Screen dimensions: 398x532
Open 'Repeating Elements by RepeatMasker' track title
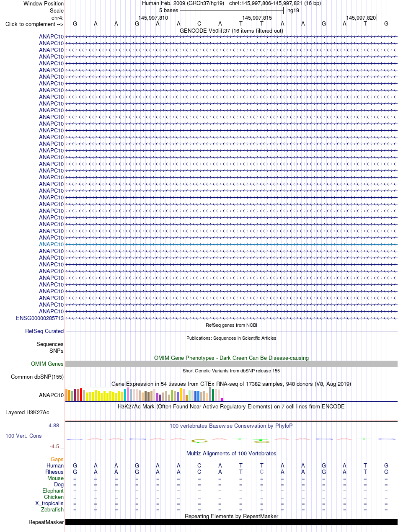click(231, 516)
